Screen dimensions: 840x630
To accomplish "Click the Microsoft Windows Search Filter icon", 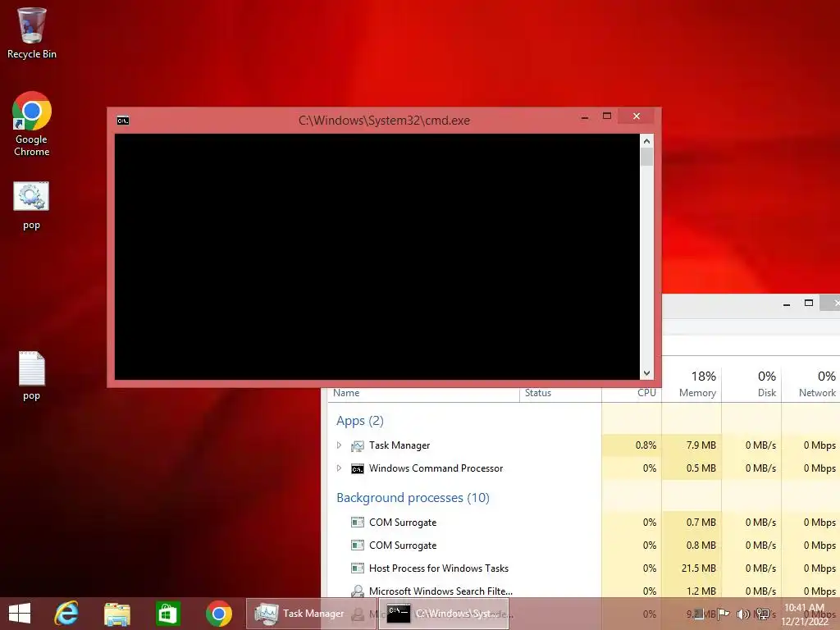I will [x=358, y=591].
